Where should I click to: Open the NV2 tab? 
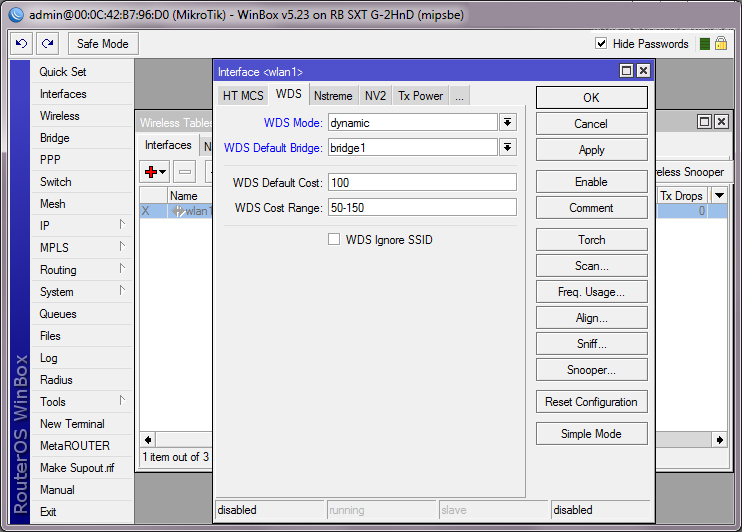coord(376,96)
